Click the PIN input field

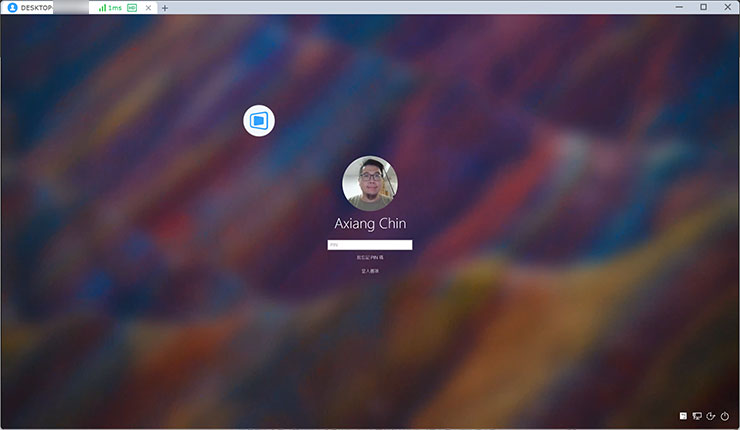pyautogui.click(x=369, y=245)
